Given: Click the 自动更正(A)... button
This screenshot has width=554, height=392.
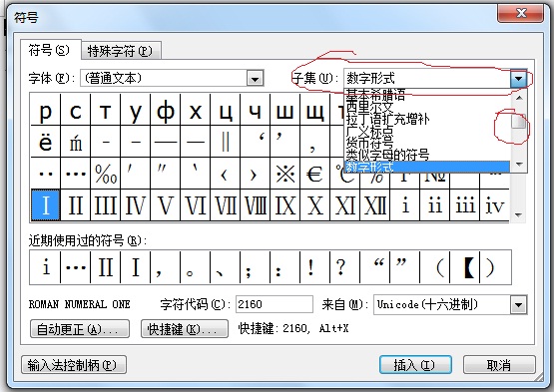Looking at the screenshot, I should point(80,329).
